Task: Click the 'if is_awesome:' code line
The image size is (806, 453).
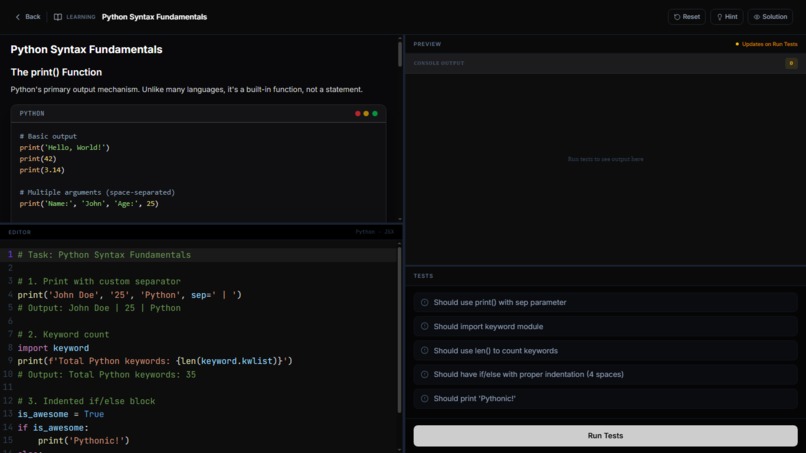Action: tap(53, 428)
